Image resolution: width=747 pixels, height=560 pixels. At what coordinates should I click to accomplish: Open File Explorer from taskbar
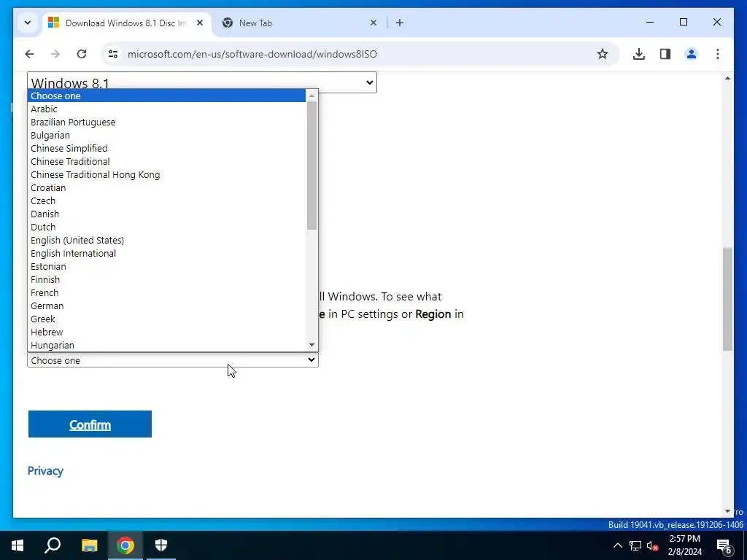89,545
